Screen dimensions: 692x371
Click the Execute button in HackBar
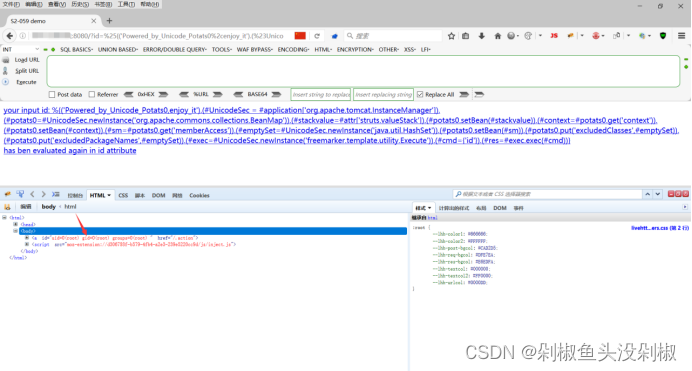(26, 82)
